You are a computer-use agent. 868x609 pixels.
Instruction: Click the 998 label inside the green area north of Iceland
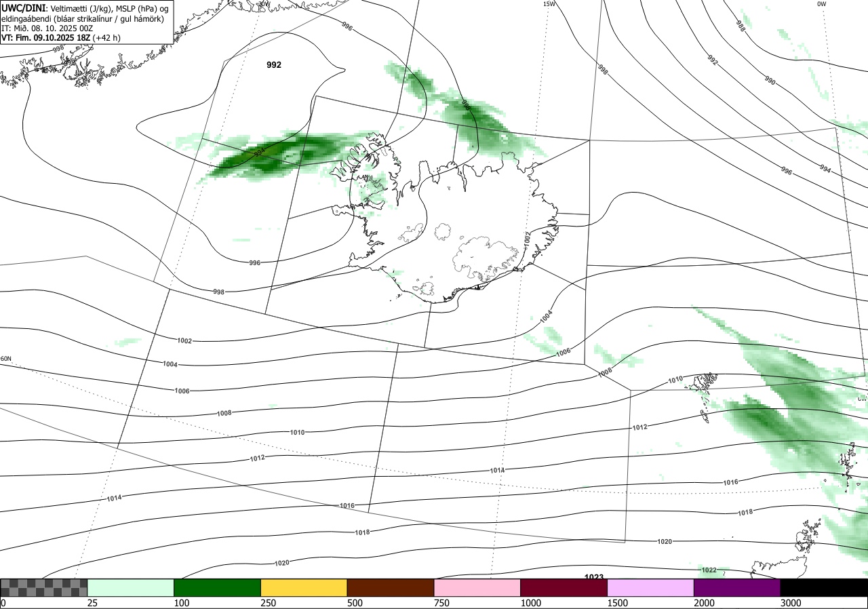[466, 106]
